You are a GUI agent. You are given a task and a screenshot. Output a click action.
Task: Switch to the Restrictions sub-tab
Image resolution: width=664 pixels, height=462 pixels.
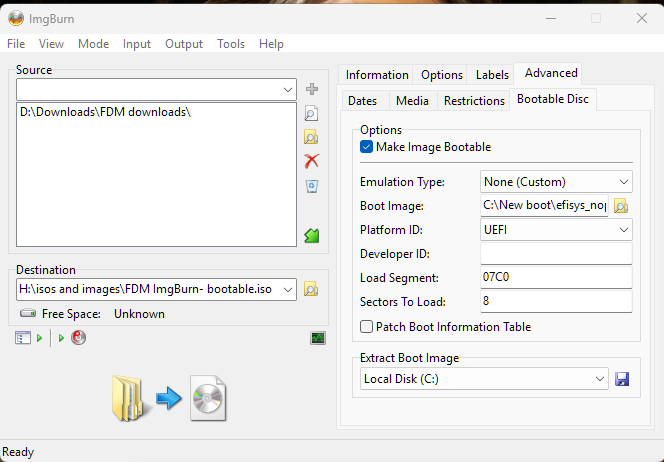[x=474, y=101]
